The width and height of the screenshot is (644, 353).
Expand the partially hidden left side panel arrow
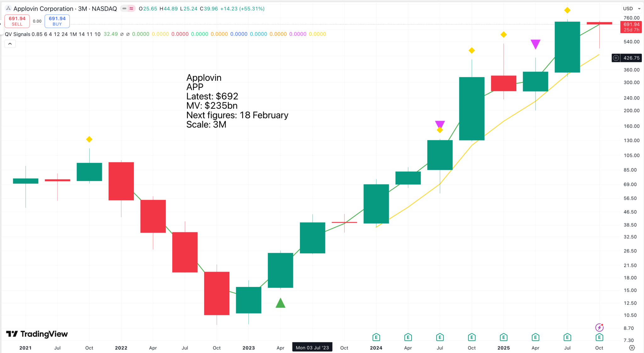1,24
